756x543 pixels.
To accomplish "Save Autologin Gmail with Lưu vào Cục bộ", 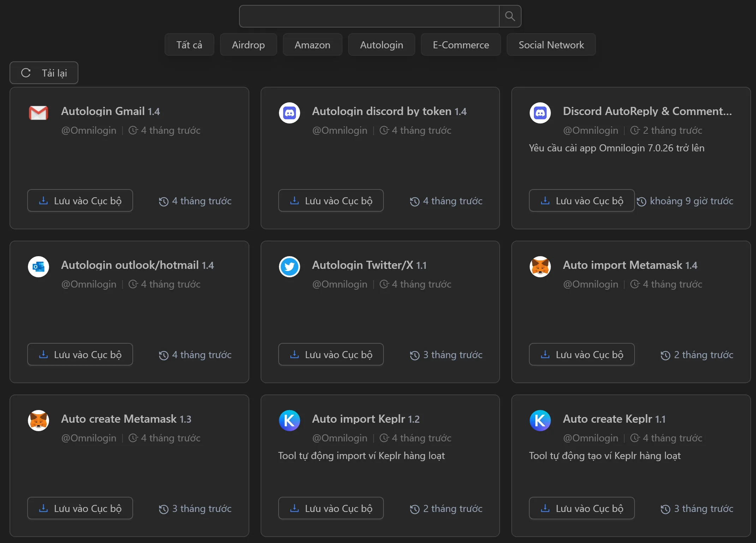I will pyautogui.click(x=80, y=201).
